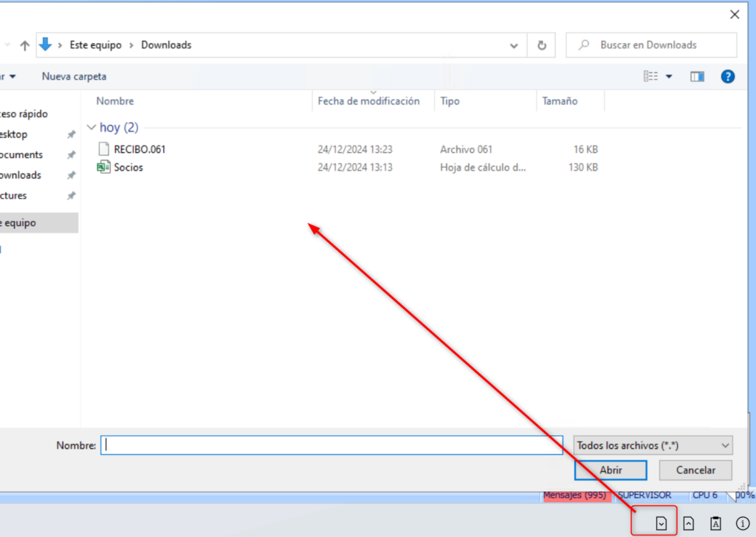Click the blue help question mark icon
This screenshot has height=537, width=756.
[727, 76]
